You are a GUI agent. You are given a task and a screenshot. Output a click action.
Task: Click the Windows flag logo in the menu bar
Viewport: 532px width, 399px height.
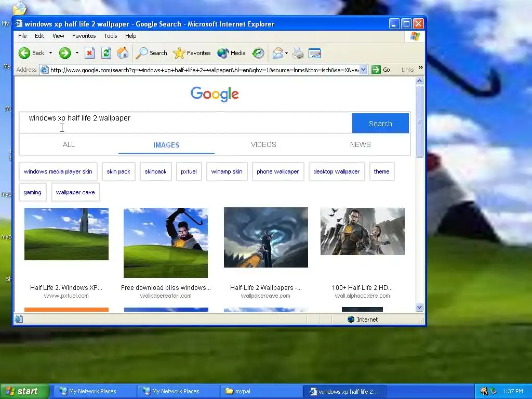415,36
